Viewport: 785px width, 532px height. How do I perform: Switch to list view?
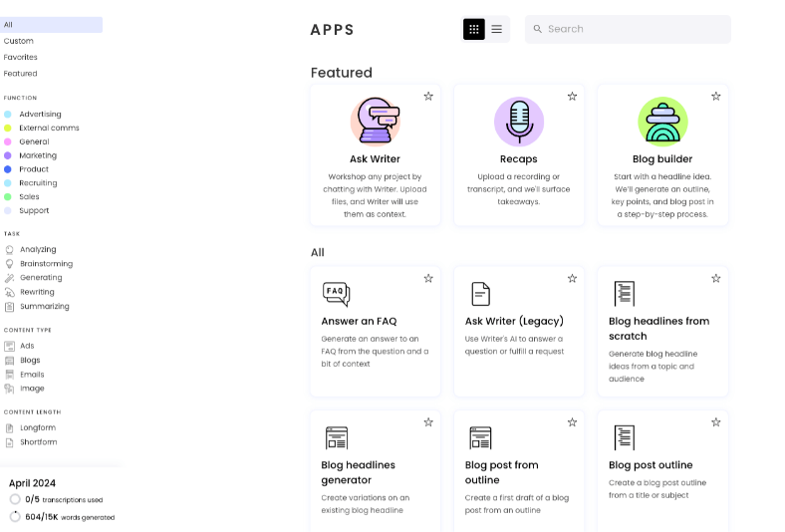[497, 29]
